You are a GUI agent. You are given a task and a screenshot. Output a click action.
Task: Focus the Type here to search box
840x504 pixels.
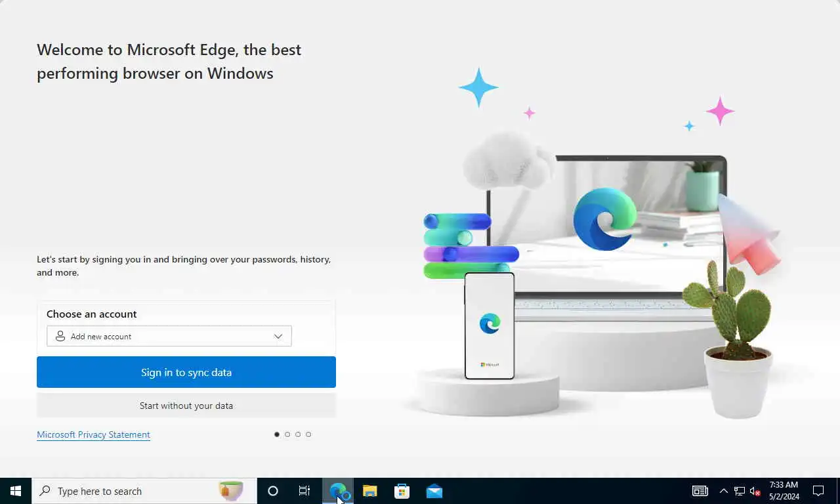[x=144, y=491]
